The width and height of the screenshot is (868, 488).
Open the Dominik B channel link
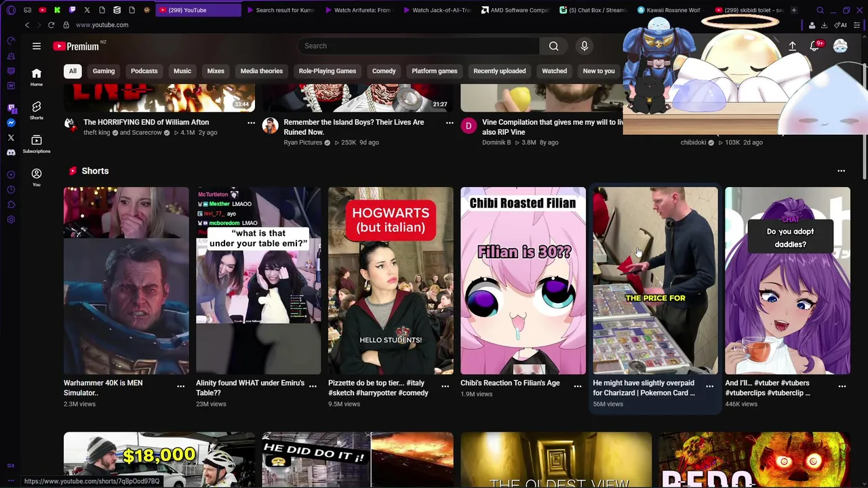[496, 143]
